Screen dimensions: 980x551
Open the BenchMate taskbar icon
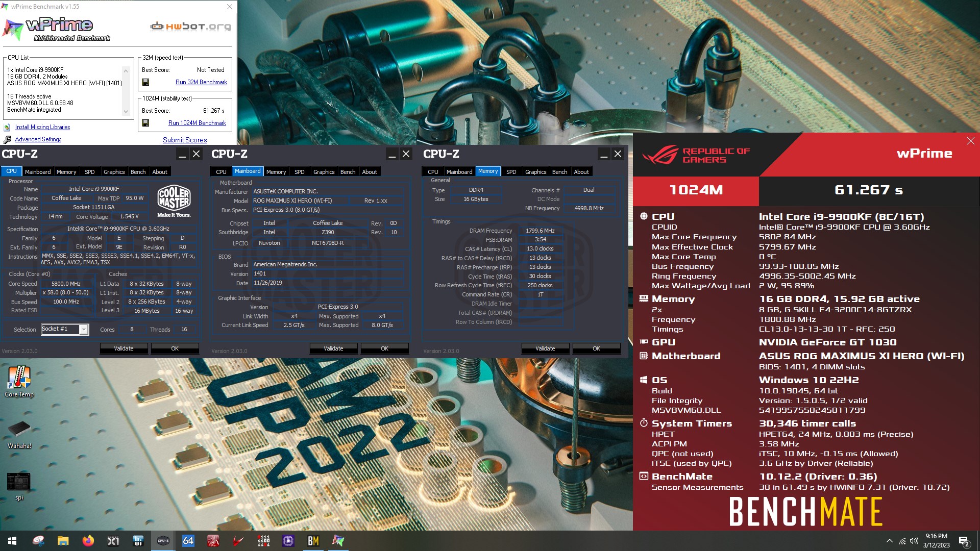pos(313,541)
